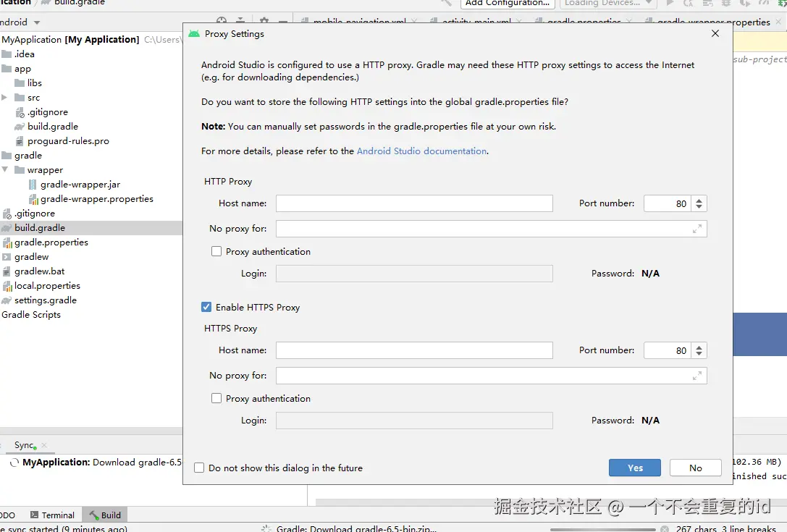The width and height of the screenshot is (787, 532).
Task: Cancel the Gradle download in status bar
Action: (665, 528)
